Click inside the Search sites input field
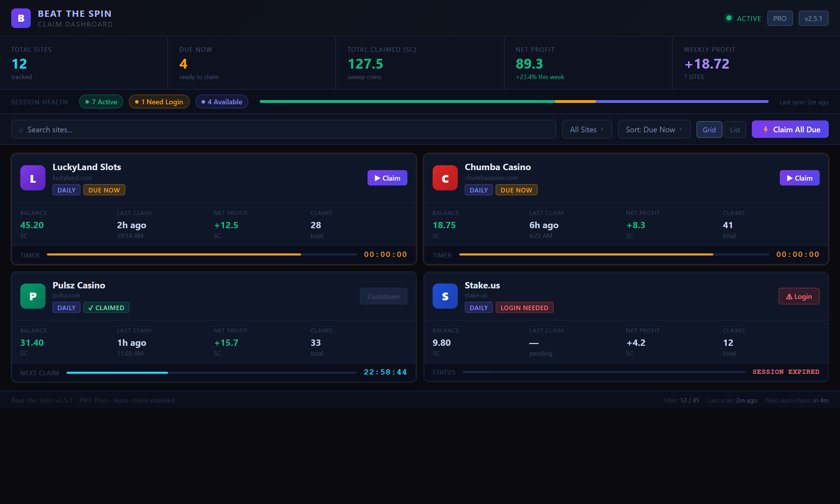Viewport: 840px width, 504px height. click(x=140, y=129)
